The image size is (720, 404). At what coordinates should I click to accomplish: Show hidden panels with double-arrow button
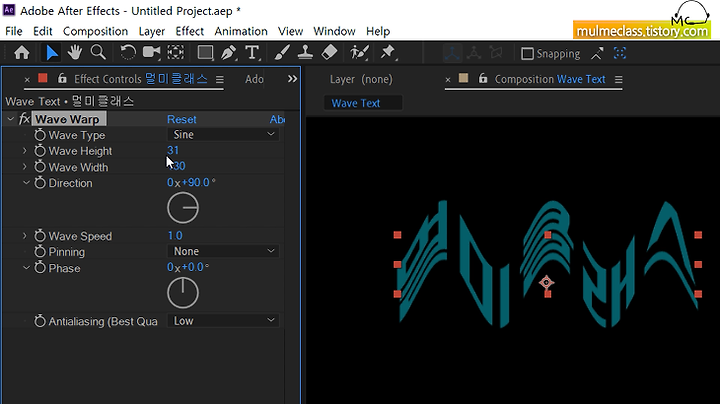(x=292, y=79)
